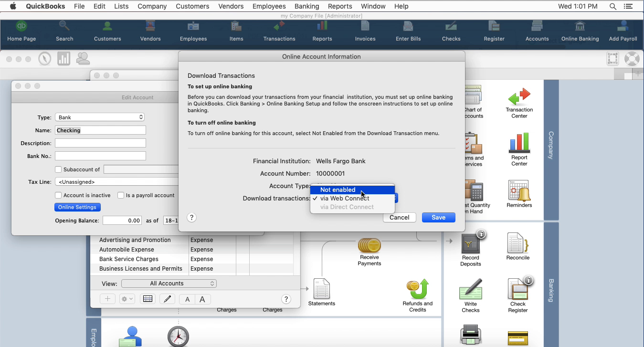Viewport: 644px width, 347px height.
Task: Open the Lists menu
Action: tap(121, 6)
